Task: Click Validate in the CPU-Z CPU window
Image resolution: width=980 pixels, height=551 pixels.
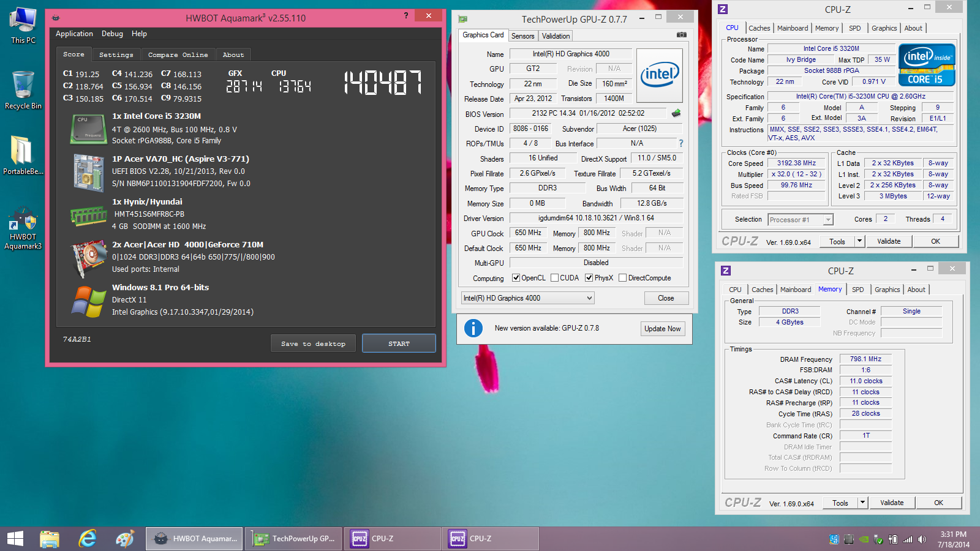Action: coord(889,241)
